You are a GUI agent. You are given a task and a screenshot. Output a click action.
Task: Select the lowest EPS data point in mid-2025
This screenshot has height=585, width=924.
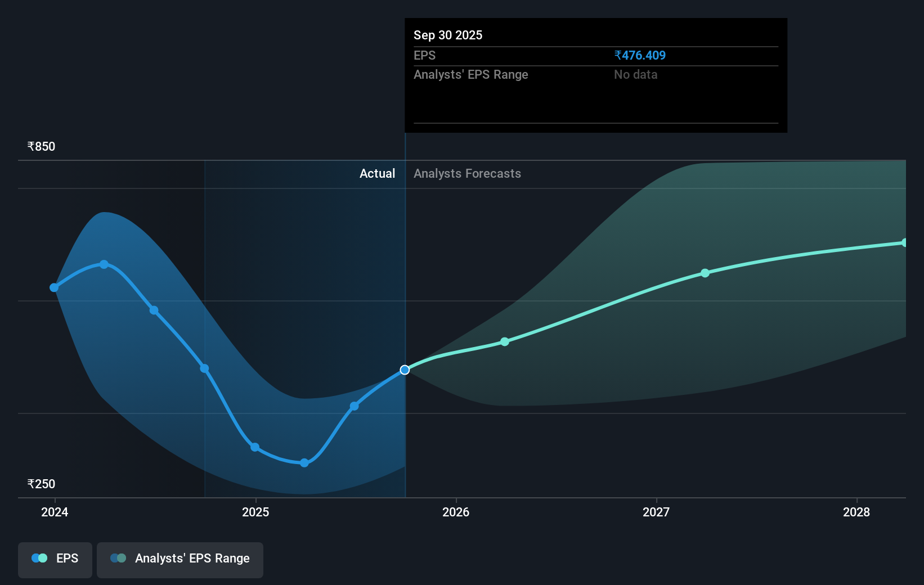304,462
